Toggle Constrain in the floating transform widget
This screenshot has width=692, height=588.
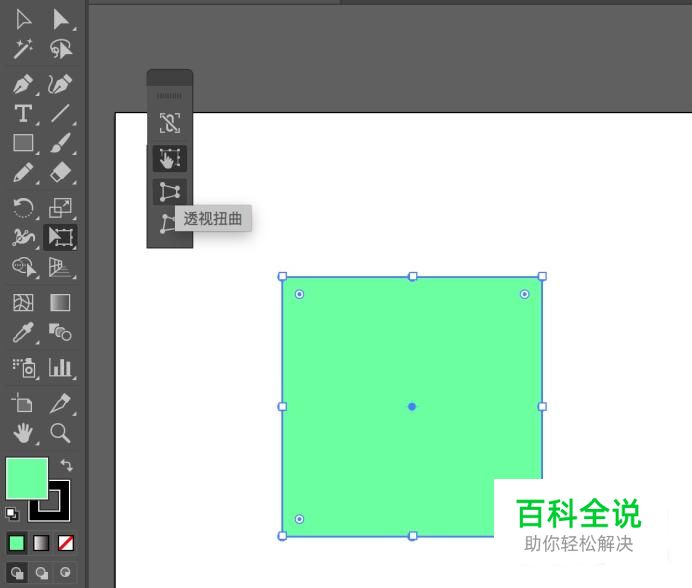170,123
